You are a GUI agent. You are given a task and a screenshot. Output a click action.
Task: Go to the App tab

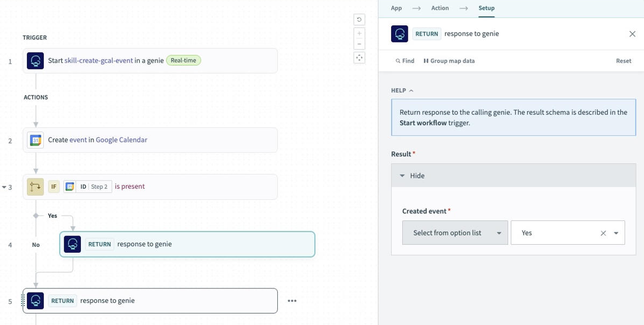(x=396, y=8)
